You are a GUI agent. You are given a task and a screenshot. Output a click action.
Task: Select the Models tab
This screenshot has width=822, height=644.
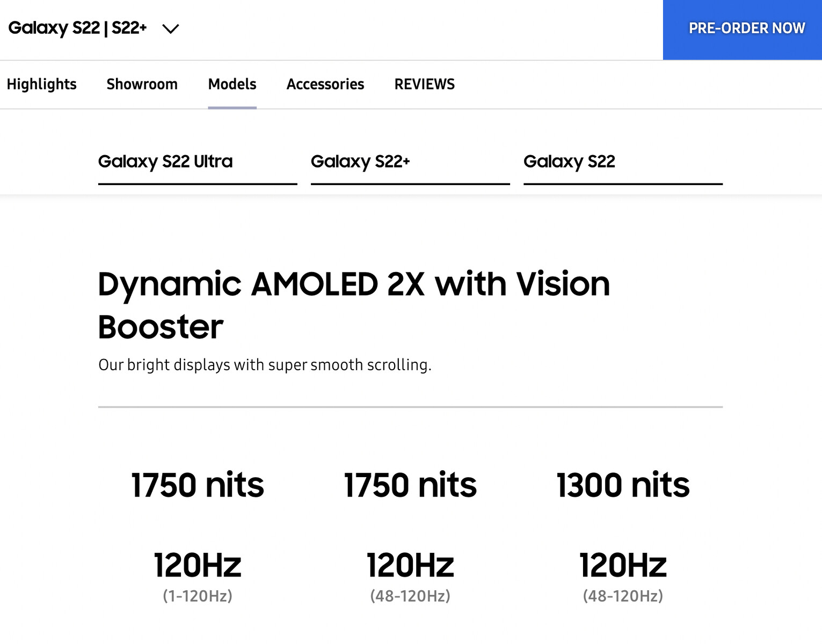point(232,84)
